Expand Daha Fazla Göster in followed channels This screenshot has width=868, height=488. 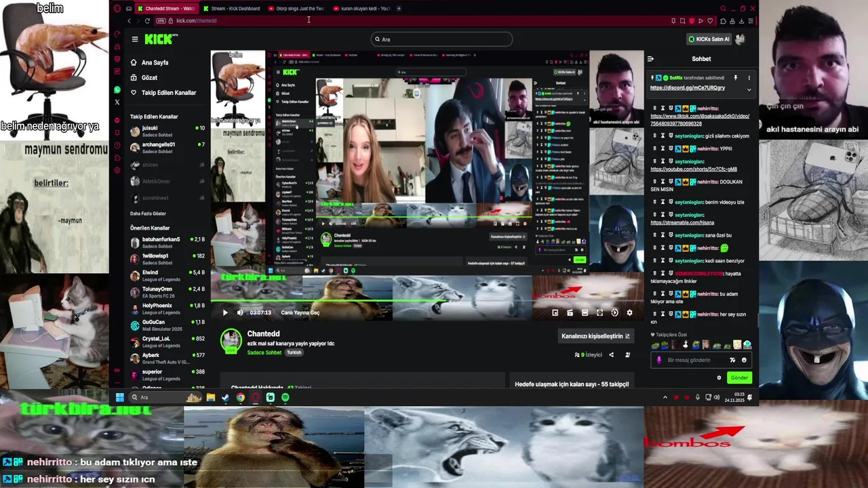148,213
